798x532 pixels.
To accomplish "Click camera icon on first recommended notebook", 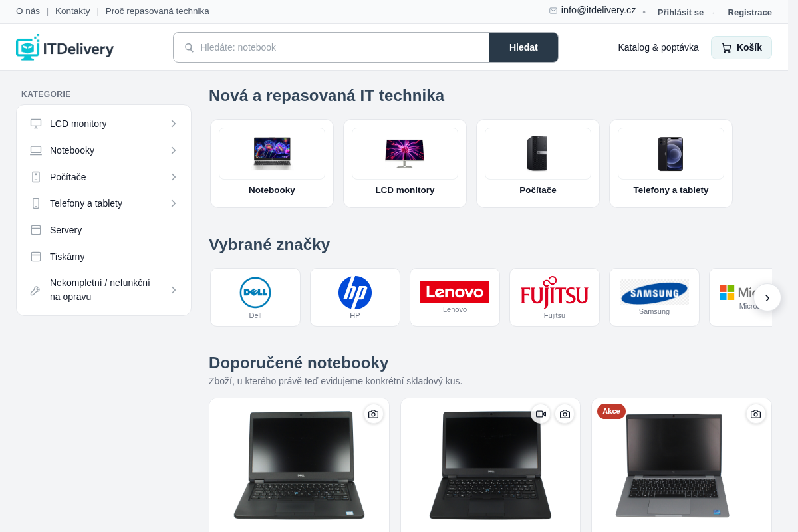I will (x=374, y=414).
